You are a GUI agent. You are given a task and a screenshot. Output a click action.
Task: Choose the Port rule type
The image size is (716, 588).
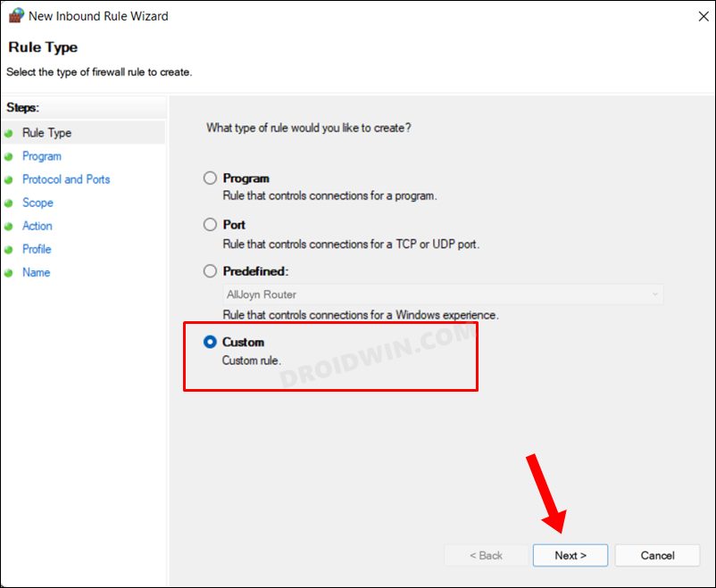(210, 224)
